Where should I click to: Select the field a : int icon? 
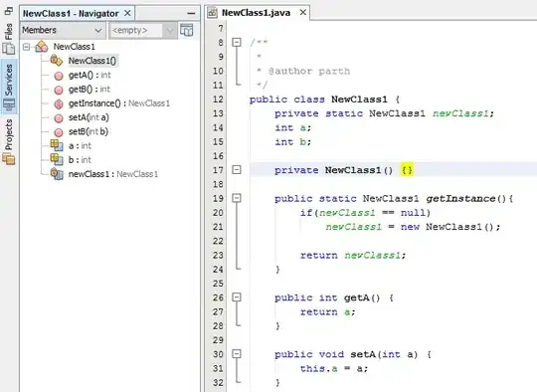(x=57, y=145)
